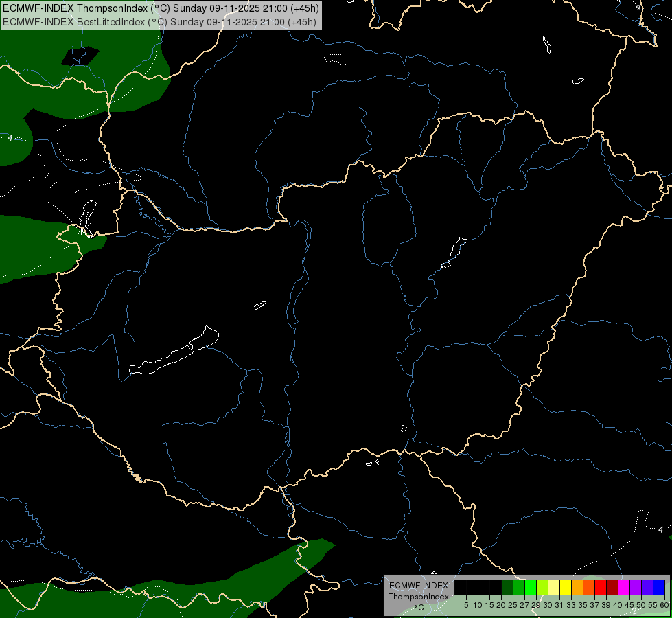Click the °C unit label in legend

coord(419,607)
